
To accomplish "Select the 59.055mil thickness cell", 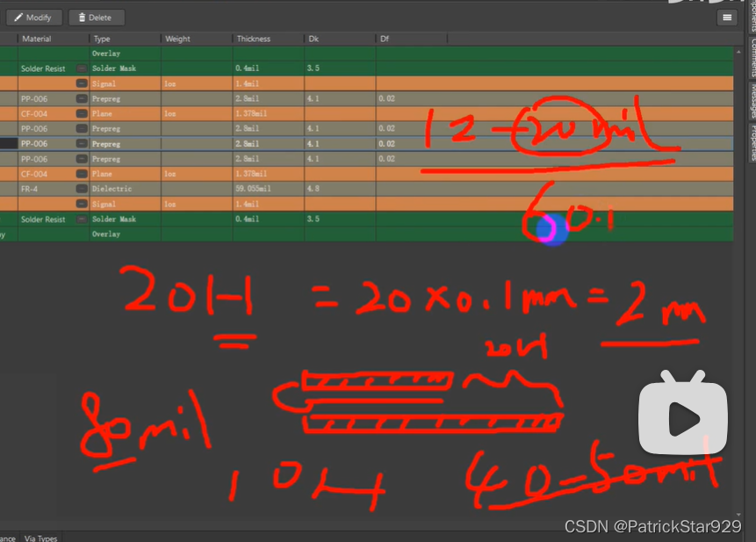I will coord(268,189).
